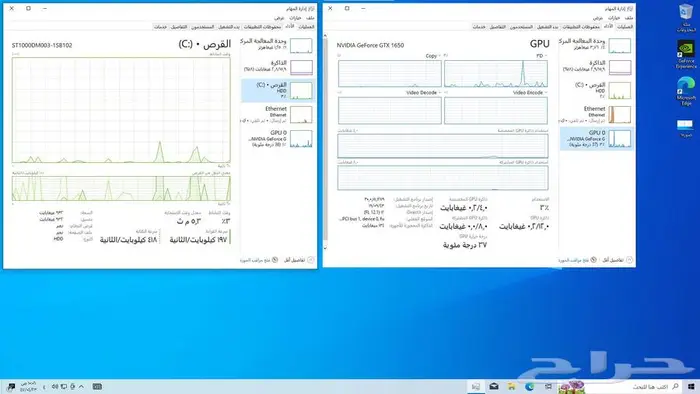Select Ethernet item in Disk window sidebar
Image resolution: width=700 pixels, height=394 pixels.
278,115
